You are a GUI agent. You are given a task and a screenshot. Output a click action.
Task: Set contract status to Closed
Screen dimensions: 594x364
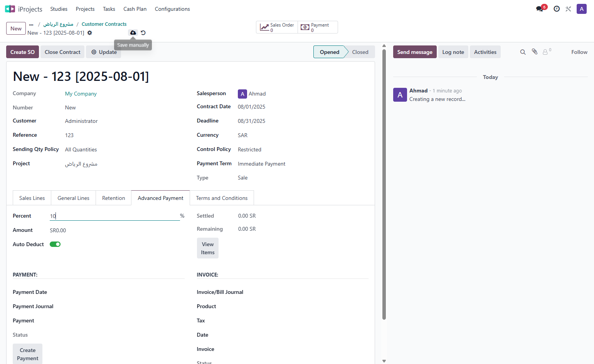point(360,52)
